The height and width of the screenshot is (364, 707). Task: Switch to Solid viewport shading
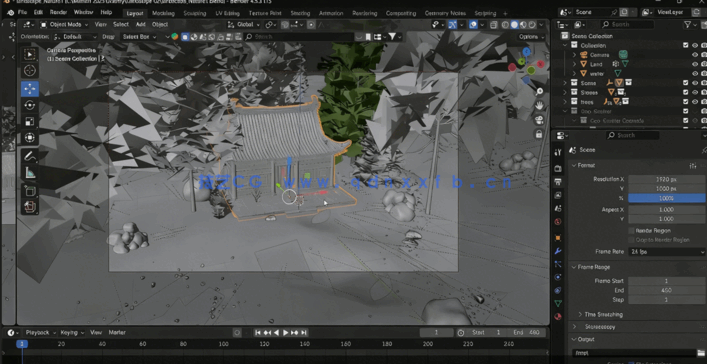point(514,25)
